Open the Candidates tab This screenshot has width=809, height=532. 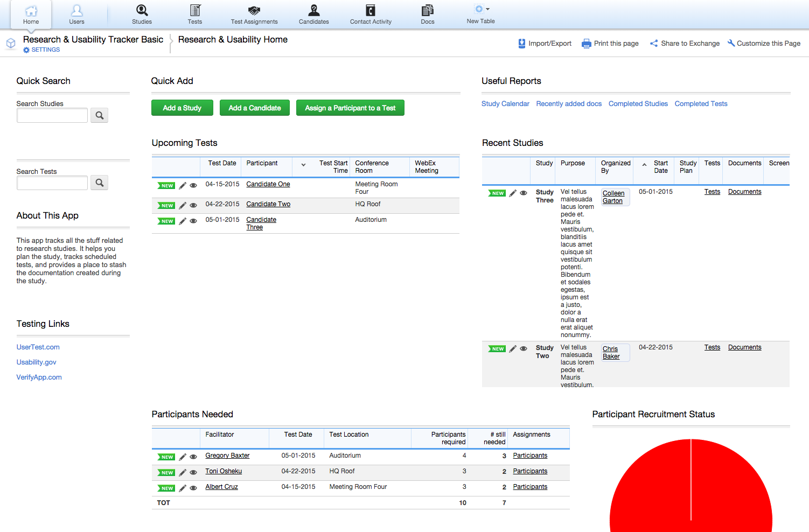point(314,15)
